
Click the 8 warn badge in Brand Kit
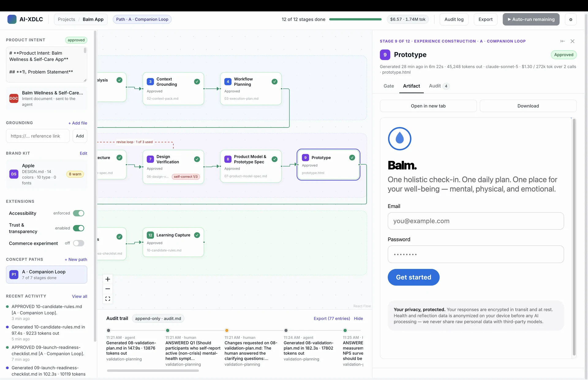(x=75, y=174)
